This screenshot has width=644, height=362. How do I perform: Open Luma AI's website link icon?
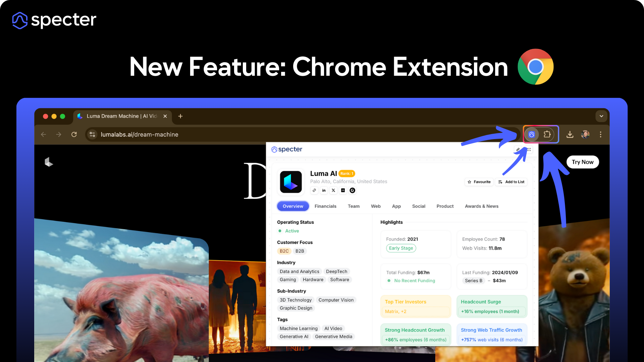click(314, 190)
